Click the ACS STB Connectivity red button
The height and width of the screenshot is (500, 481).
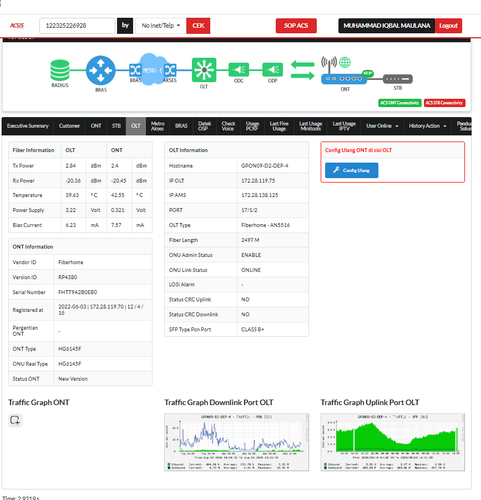444,103
